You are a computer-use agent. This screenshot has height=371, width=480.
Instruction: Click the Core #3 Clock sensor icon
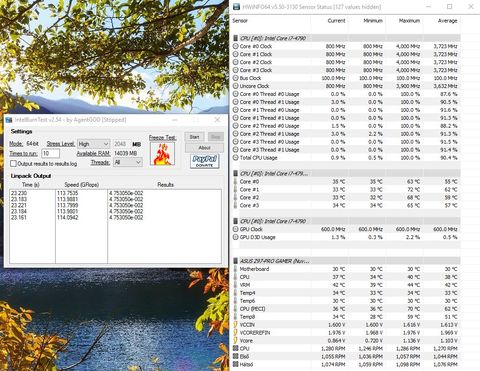pyautogui.click(x=235, y=70)
